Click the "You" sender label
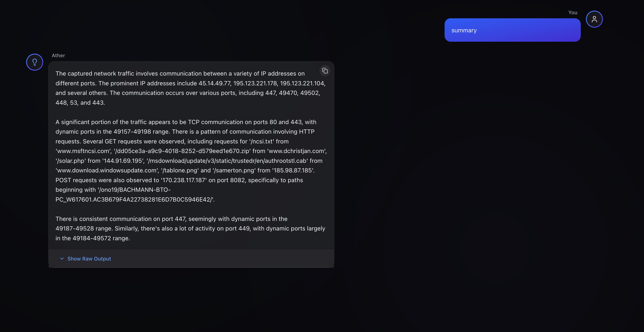The height and width of the screenshot is (332, 644). click(572, 13)
